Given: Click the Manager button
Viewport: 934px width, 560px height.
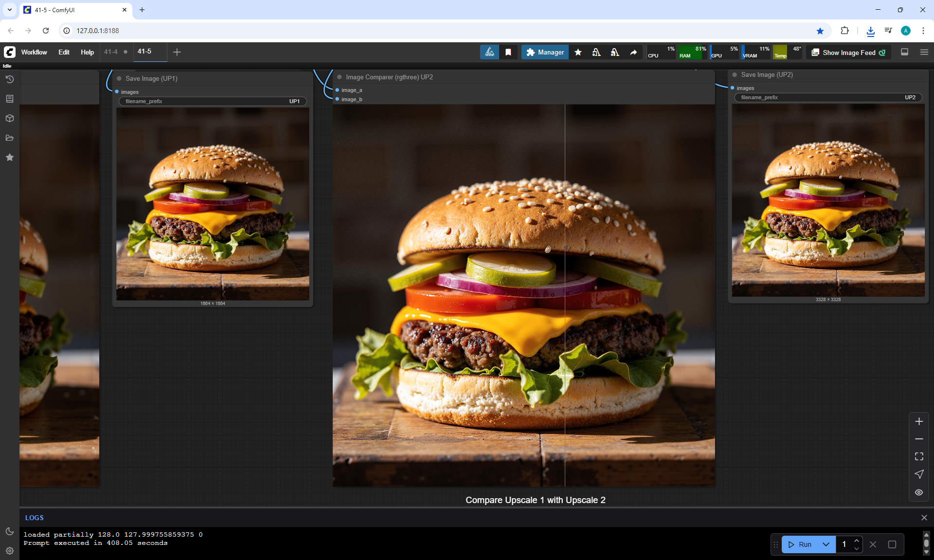Looking at the screenshot, I should point(545,52).
